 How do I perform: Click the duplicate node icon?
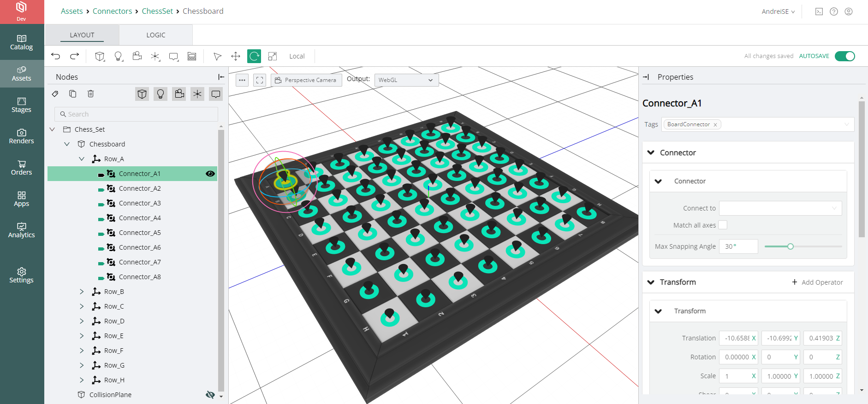point(73,94)
